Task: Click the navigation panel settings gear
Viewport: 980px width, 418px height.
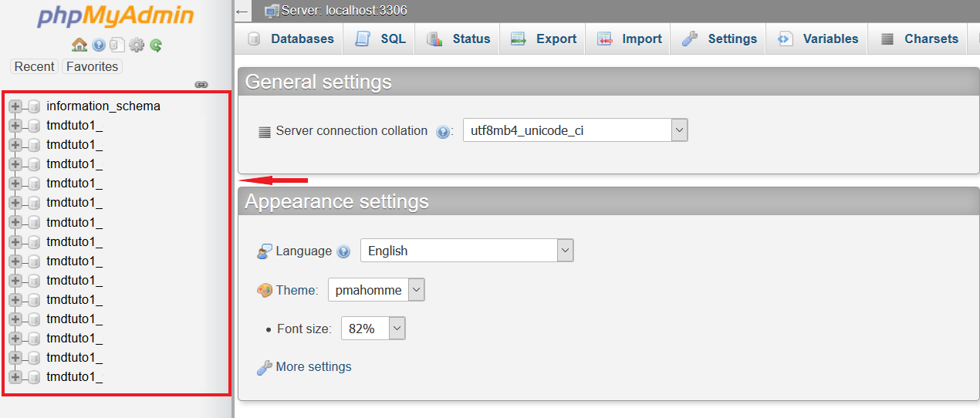Action: (137, 46)
